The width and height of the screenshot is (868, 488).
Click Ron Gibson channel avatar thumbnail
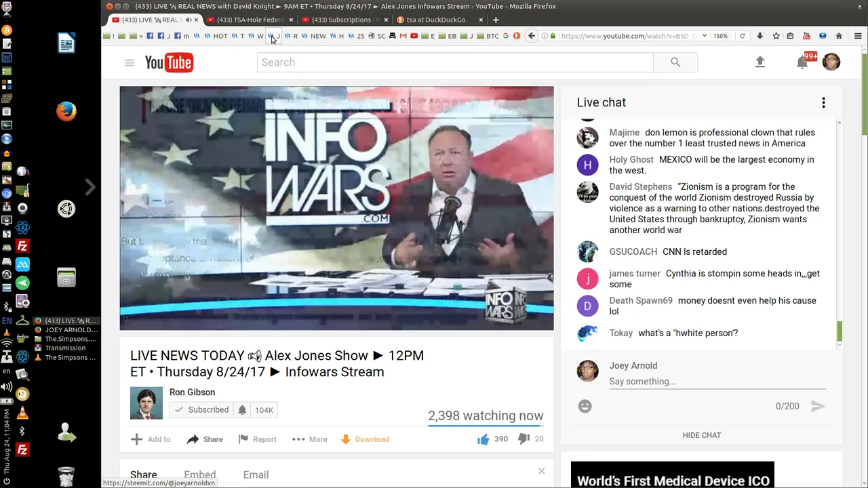[146, 403]
